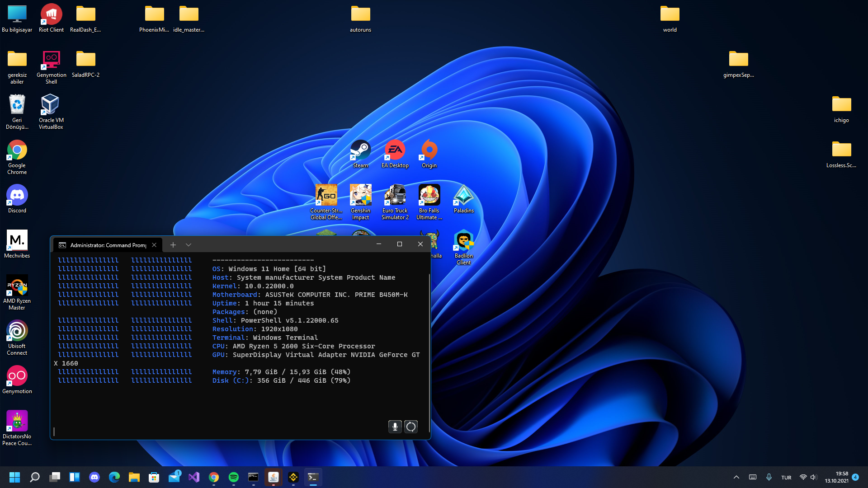Open TUR language switcher
Image resolution: width=868 pixels, height=488 pixels.
coord(786,478)
